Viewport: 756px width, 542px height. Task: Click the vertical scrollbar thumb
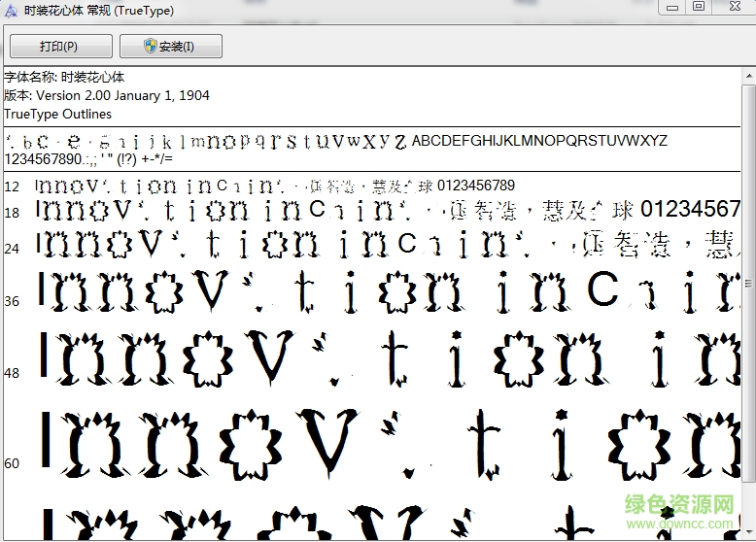(749, 284)
